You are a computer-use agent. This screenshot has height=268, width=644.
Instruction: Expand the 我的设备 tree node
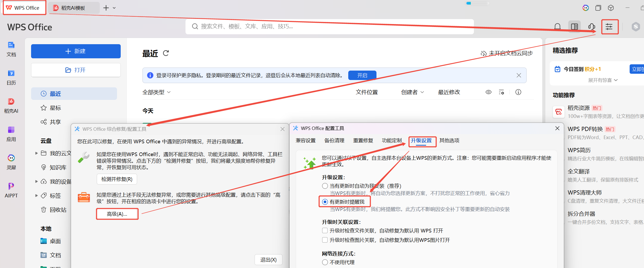(x=36, y=181)
